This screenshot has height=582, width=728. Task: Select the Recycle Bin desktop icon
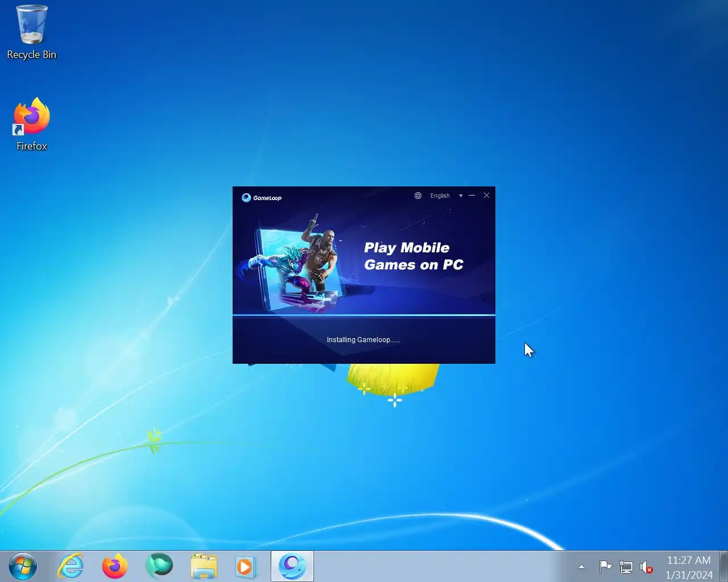(x=32, y=32)
